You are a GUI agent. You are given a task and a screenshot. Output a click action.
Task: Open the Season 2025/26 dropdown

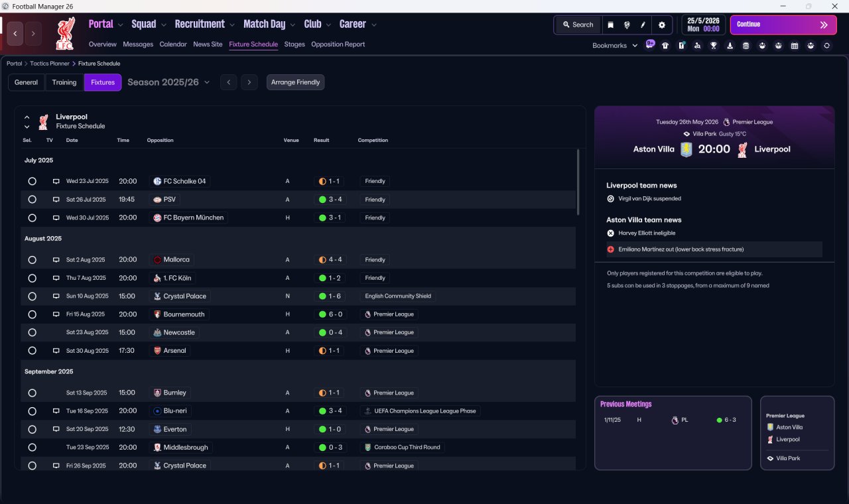point(168,82)
